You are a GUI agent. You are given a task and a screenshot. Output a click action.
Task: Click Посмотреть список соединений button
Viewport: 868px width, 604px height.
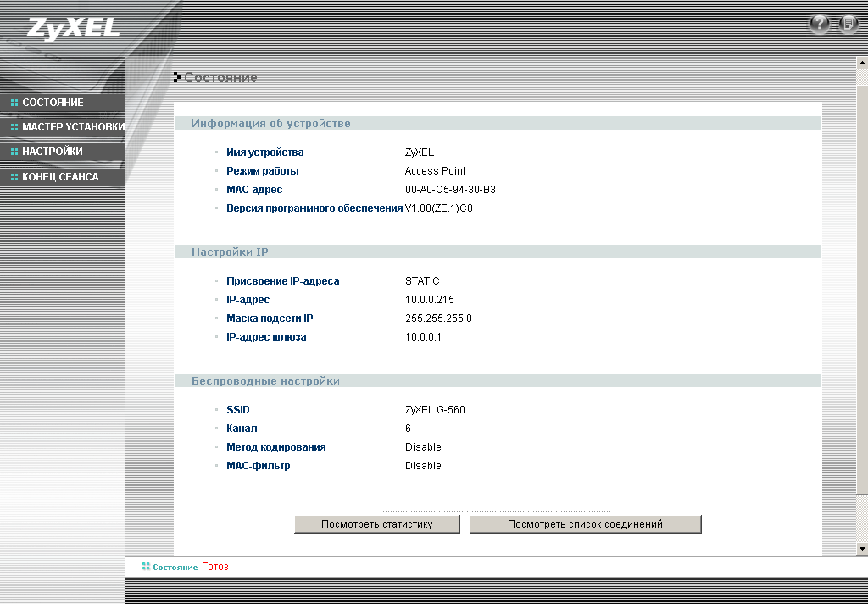(x=585, y=524)
